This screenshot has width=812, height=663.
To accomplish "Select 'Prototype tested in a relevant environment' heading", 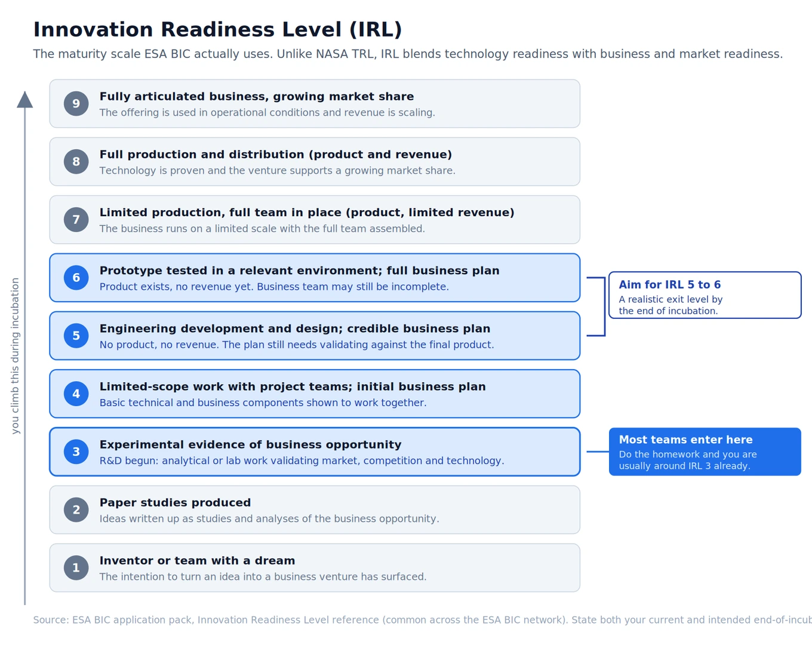I will tap(300, 271).
